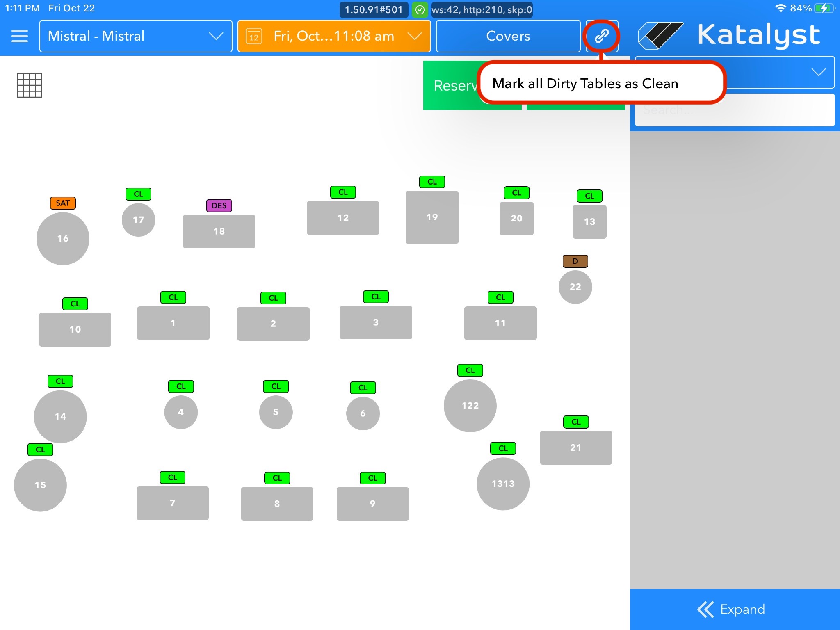Select round table 16 marked SAT
This screenshot has width=840, height=630.
click(x=63, y=238)
